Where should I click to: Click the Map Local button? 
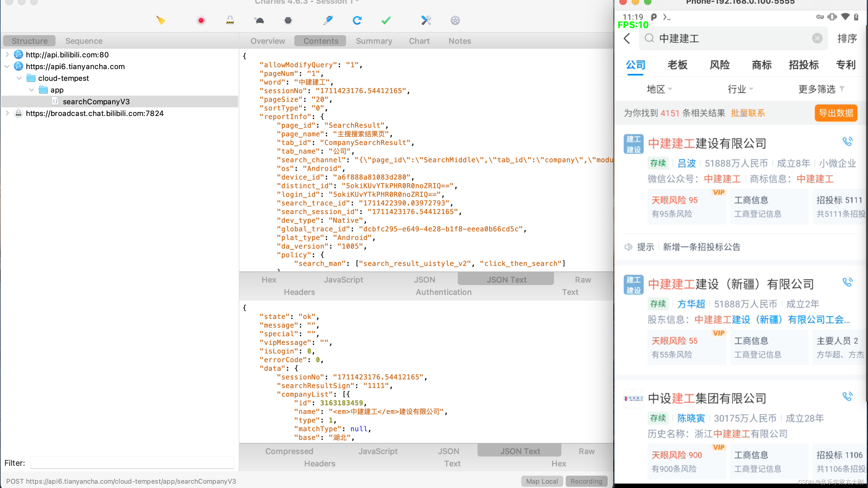542,481
